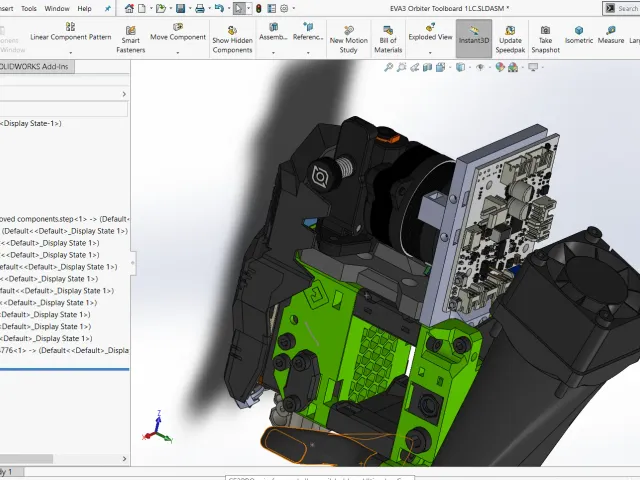Viewport: 640px width, 480px height.
Task: Select the '776<1> -> (Default' tree row
Action: [x=64, y=350]
